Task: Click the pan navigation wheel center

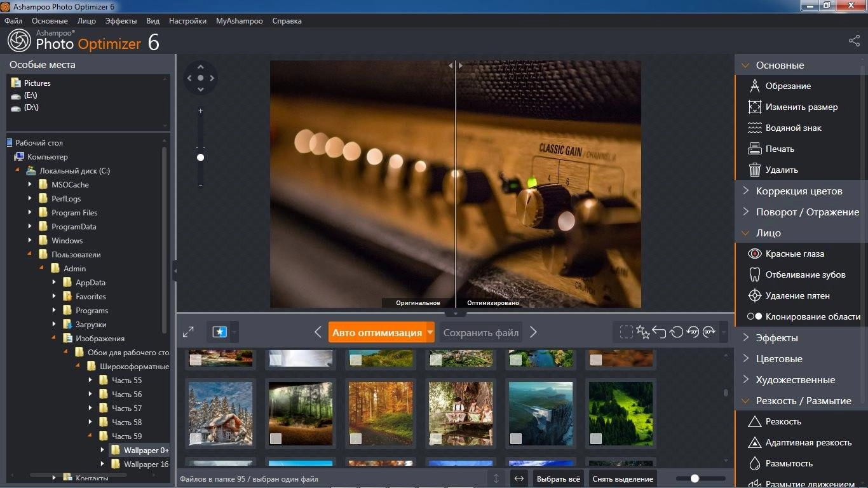Action: [x=200, y=78]
